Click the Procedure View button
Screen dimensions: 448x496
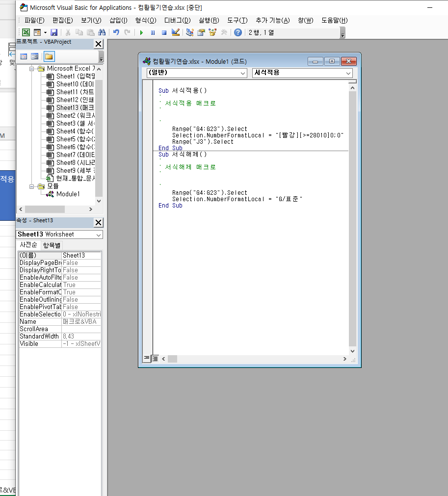point(147,359)
